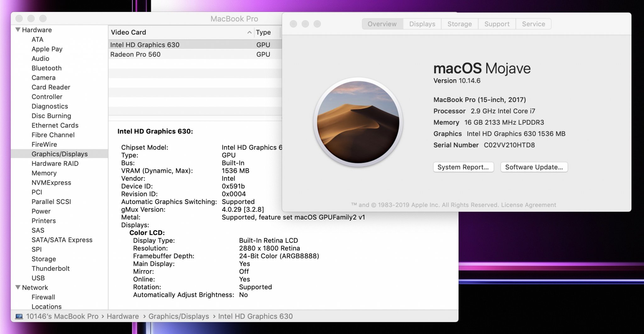Click the System Report... button
The height and width of the screenshot is (334, 644).
click(463, 167)
